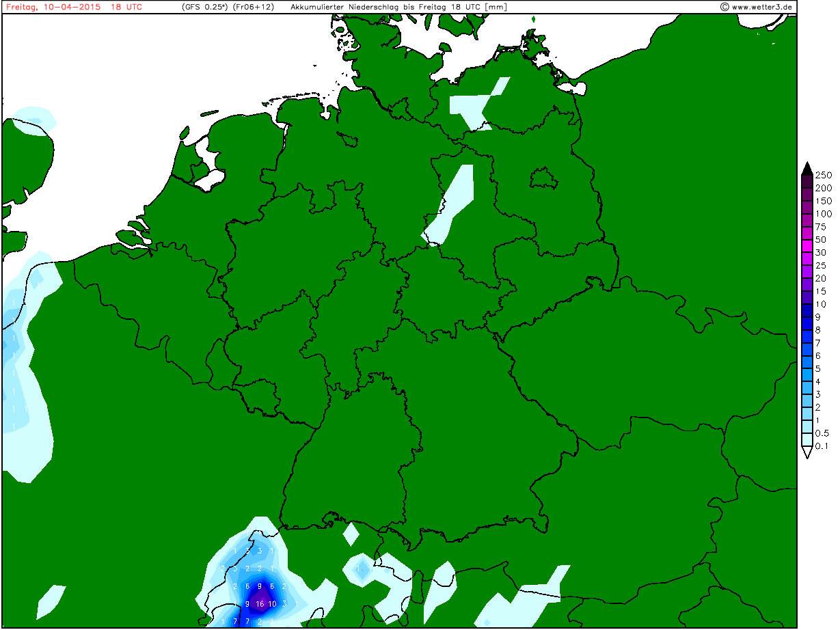Click the black arrow atop the legend
840x630 pixels.
pos(807,169)
